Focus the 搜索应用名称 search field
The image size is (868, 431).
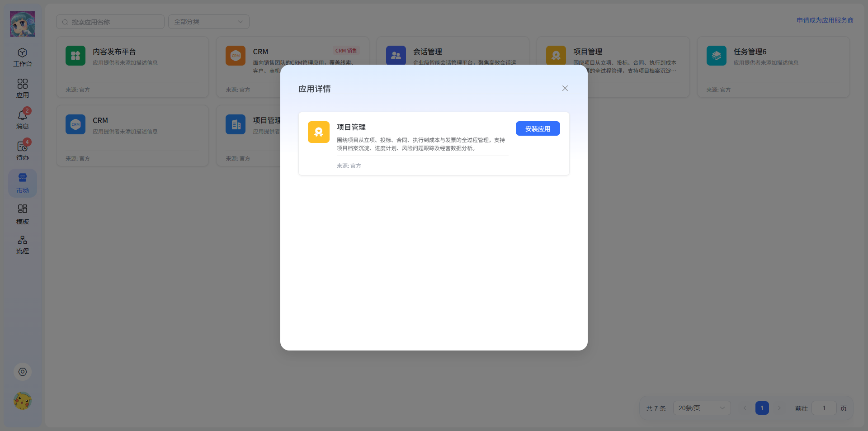[x=110, y=22]
